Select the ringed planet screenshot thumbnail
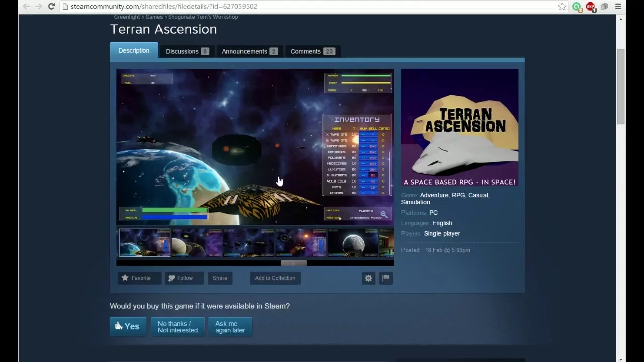This screenshot has height=362, width=644. (x=197, y=243)
